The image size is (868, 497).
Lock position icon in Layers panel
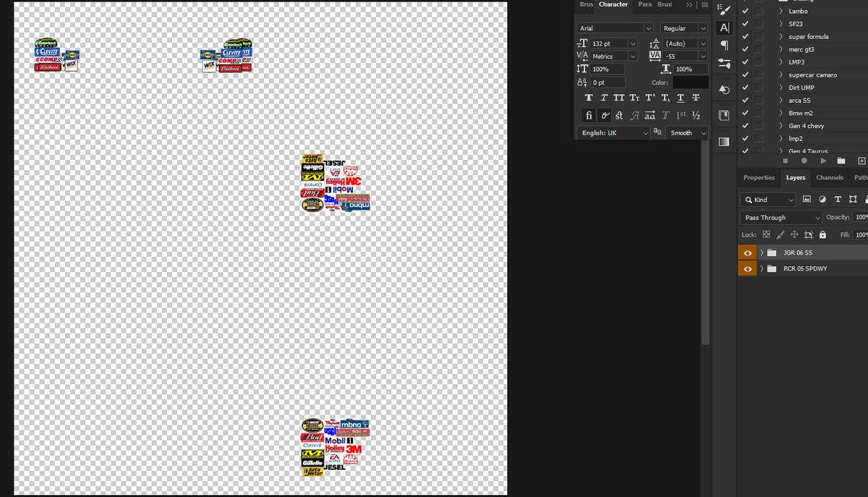tap(795, 235)
